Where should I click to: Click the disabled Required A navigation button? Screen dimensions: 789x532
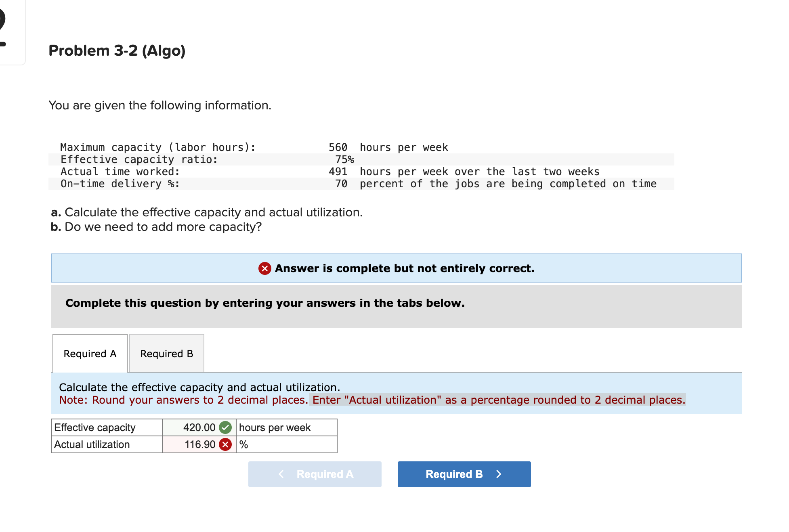click(x=315, y=474)
